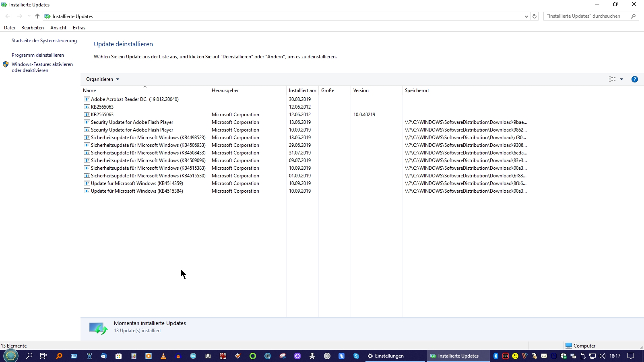644x362 pixels.
Task: Go up one level with up arrow
Action: 37,16
